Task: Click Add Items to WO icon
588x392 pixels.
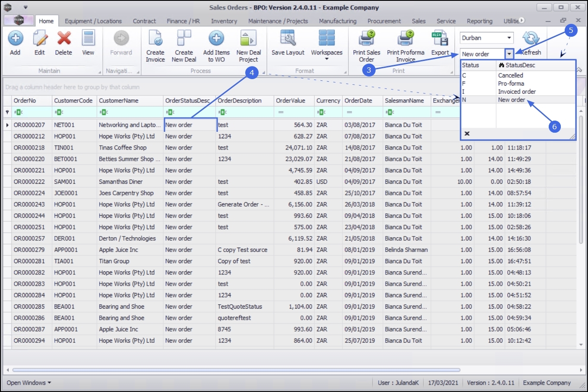Action: pyautogui.click(x=216, y=38)
